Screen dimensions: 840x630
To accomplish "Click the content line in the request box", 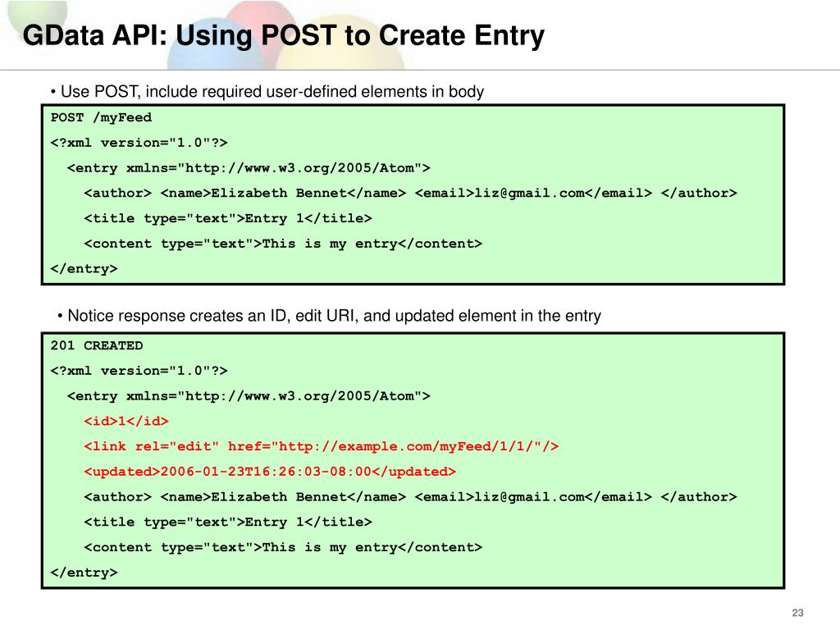I will coord(283,244).
